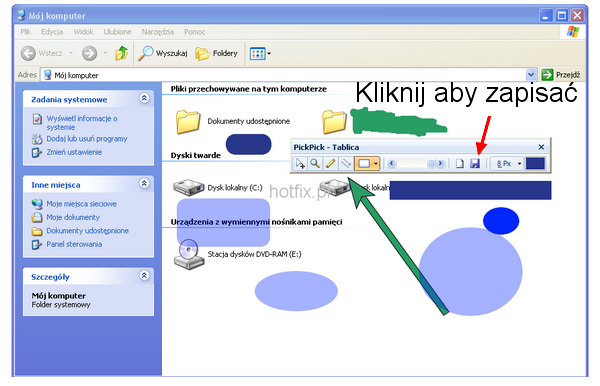This screenshot has width=600, height=386.
Task: Close the Mój komputer window
Action: (x=577, y=16)
